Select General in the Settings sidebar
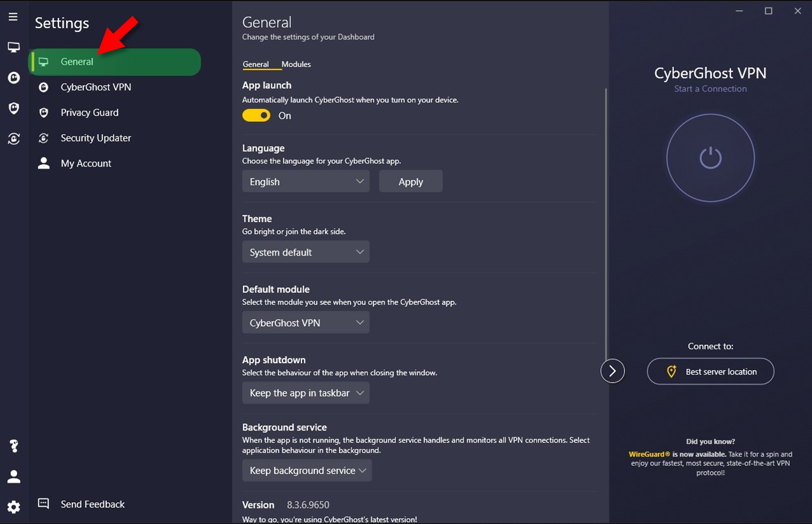 115,62
